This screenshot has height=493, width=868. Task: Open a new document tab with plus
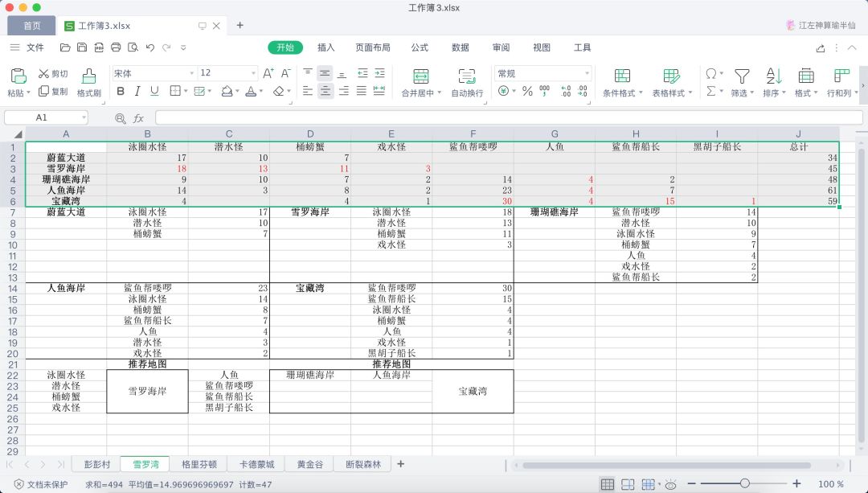[x=240, y=26]
